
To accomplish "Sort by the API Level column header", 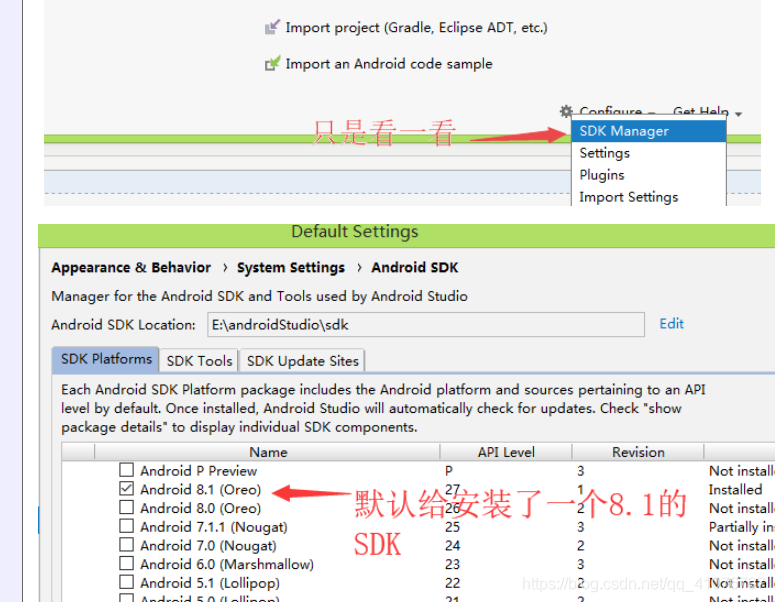I will pos(506,452).
